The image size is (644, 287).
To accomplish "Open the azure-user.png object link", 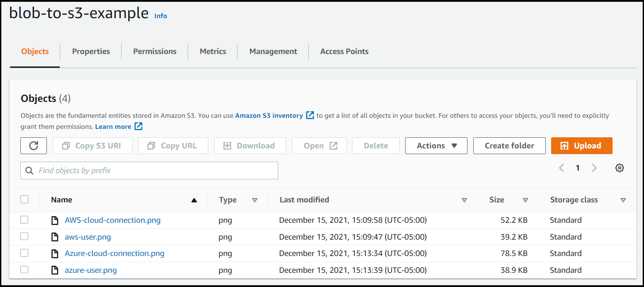I will (91, 270).
